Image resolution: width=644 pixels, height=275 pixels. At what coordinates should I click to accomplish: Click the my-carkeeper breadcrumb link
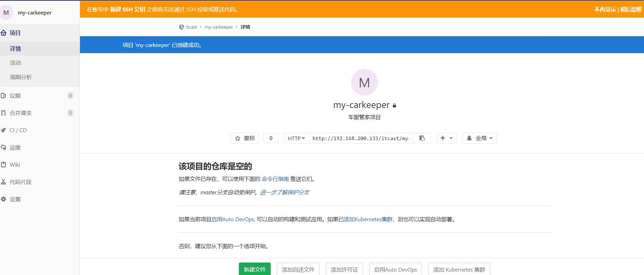point(219,27)
